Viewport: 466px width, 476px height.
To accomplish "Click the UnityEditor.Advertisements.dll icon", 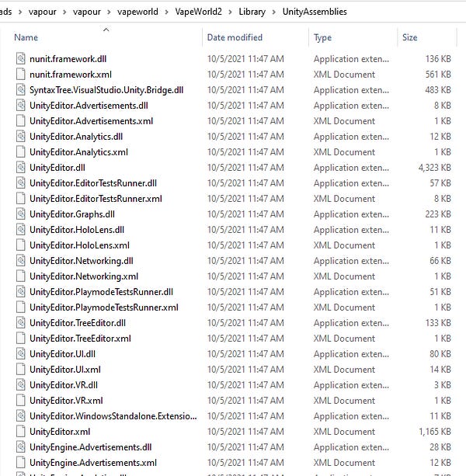I will coord(21,105).
